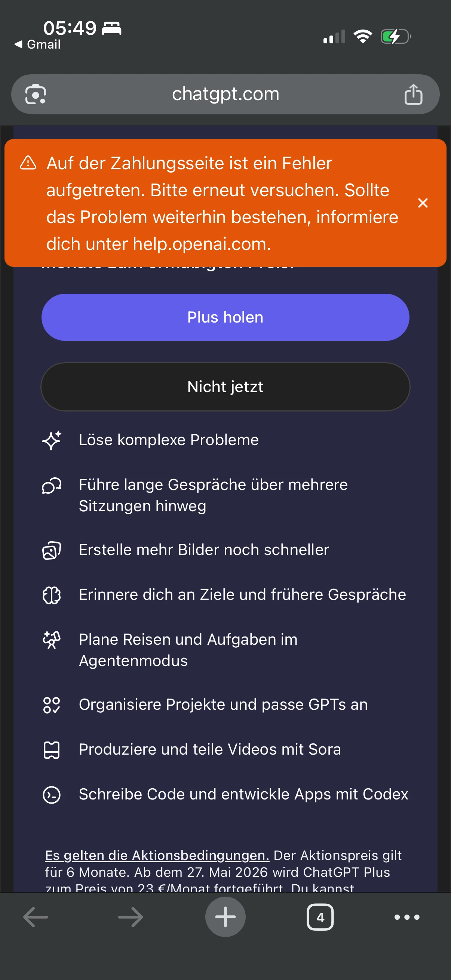Tap the Sora video icon
The width and height of the screenshot is (451, 980).
tap(52, 750)
